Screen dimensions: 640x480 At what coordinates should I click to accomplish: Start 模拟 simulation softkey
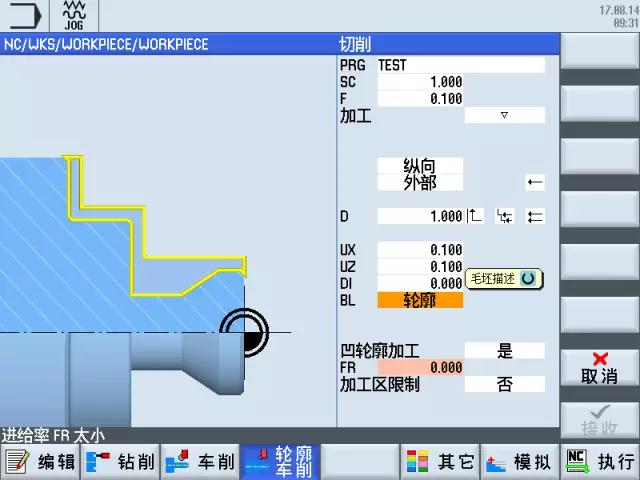coord(519,462)
